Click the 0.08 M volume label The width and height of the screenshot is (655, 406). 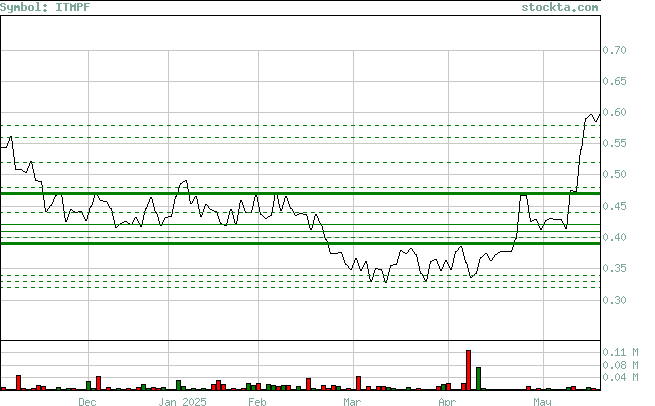tap(620, 365)
